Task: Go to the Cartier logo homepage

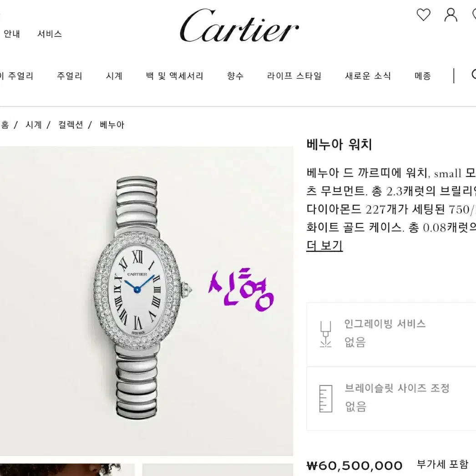Action: [239, 25]
